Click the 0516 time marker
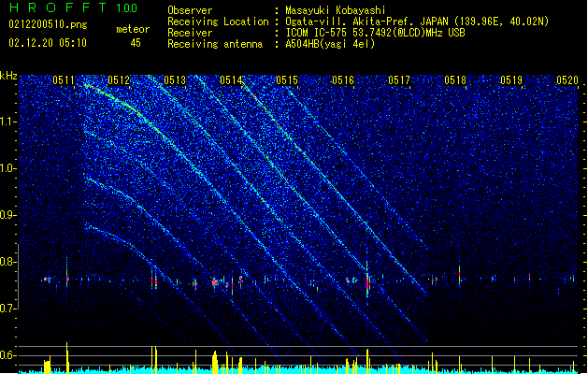The height and width of the screenshot is (374, 588). [x=343, y=80]
